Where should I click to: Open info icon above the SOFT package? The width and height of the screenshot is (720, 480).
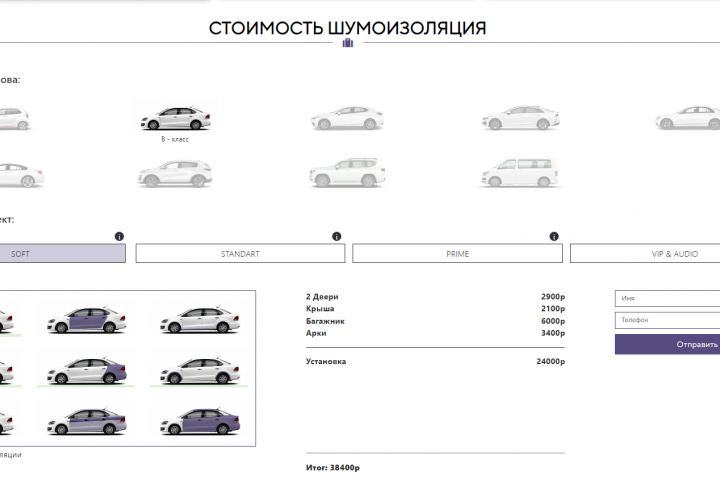119,236
